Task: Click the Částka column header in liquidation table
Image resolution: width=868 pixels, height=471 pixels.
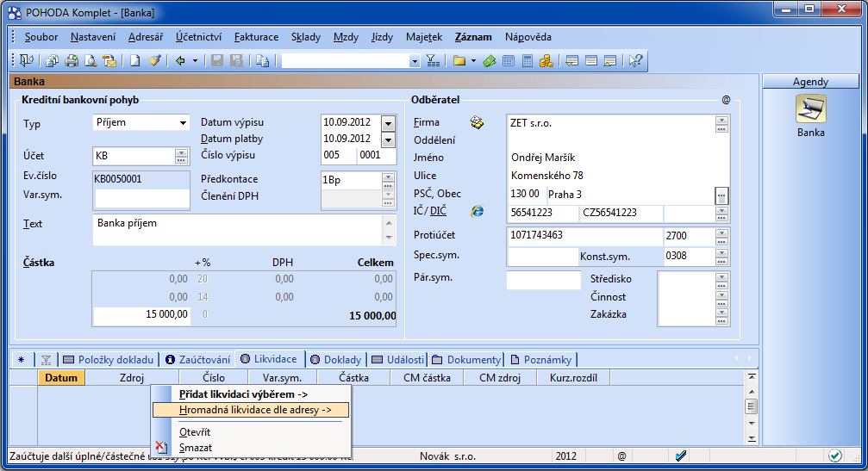Action: coord(353,377)
